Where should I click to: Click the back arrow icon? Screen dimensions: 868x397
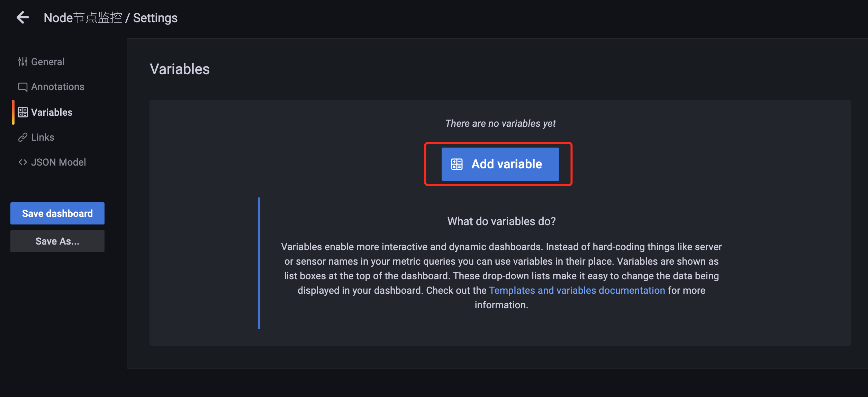(23, 17)
